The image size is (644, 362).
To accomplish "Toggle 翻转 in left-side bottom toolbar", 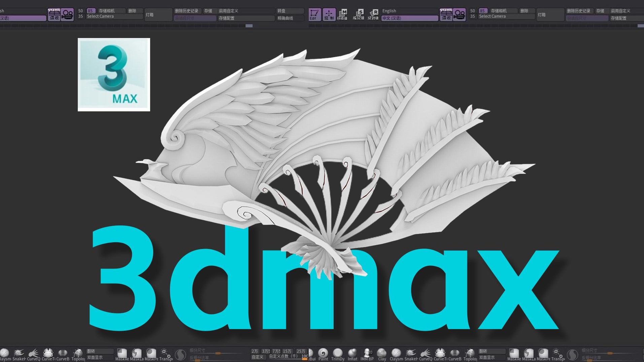I will (100, 351).
